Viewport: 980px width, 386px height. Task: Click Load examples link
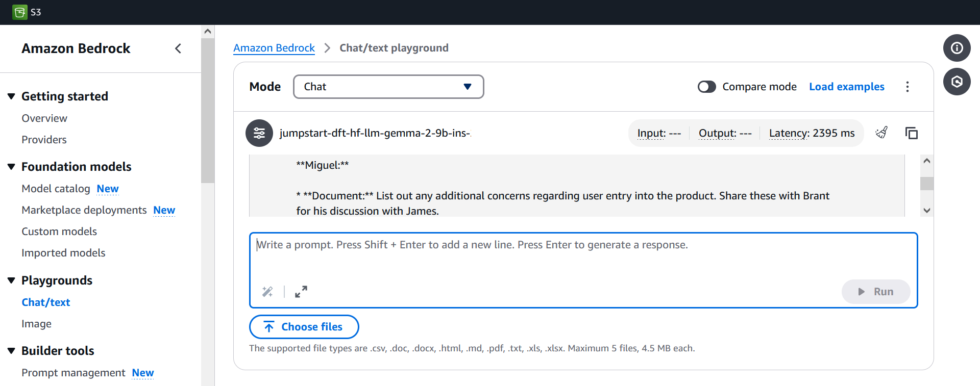847,87
